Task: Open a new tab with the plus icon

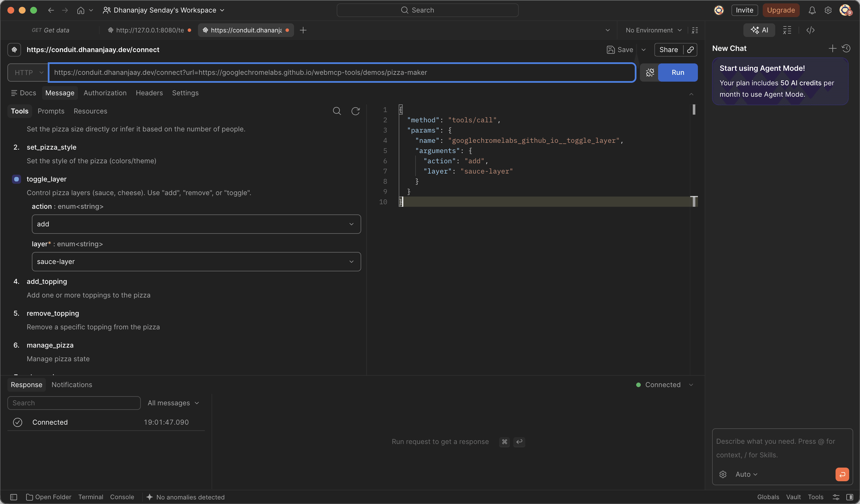Action: [303, 30]
